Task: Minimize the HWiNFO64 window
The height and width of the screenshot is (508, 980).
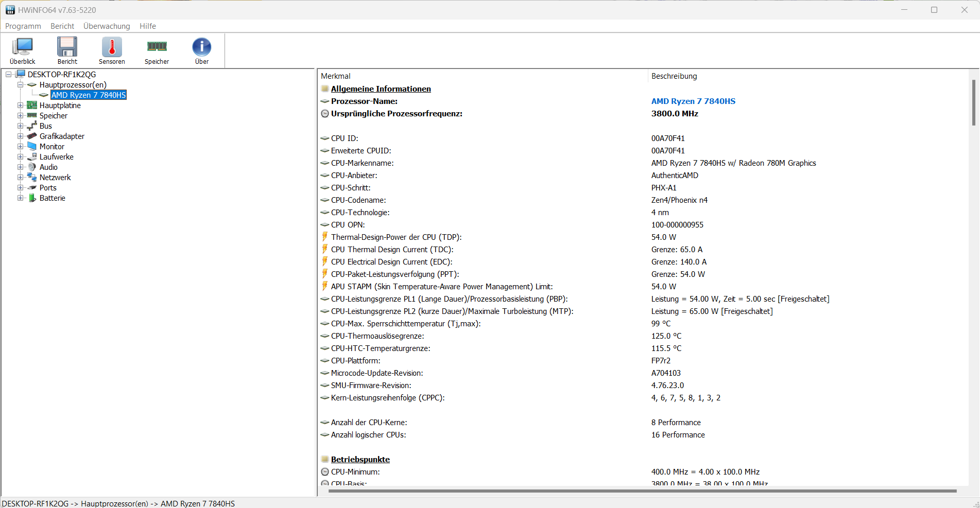Action: (x=904, y=10)
